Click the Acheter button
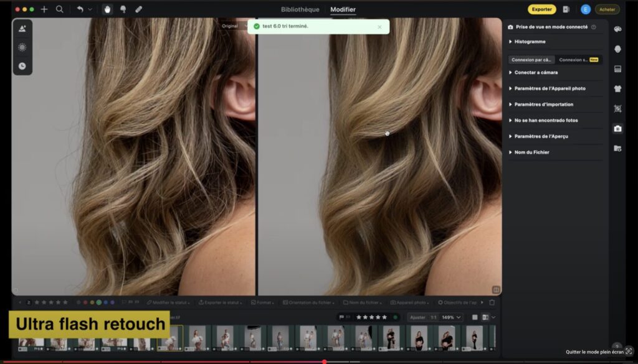638x364 pixels. [x=607, y=9]
